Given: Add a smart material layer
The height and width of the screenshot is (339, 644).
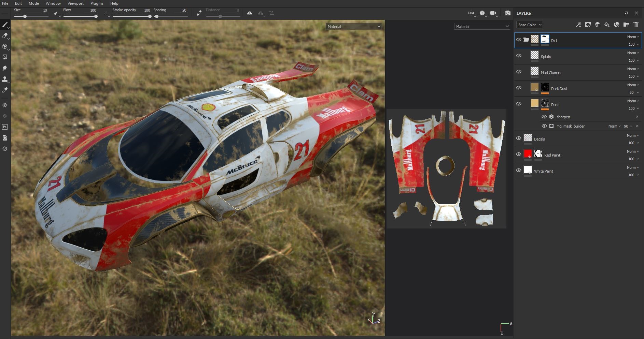Looking at the screenshot, I should pos(617,25).
